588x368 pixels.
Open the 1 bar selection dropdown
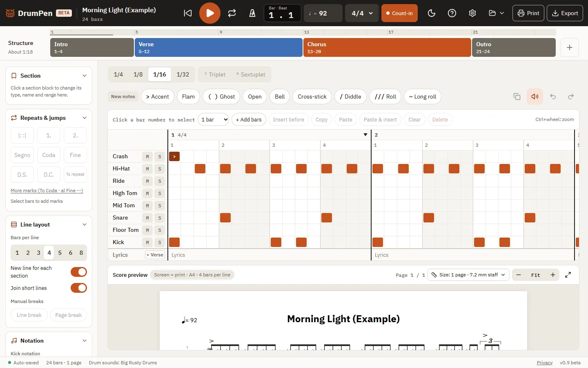coord(214,119)
